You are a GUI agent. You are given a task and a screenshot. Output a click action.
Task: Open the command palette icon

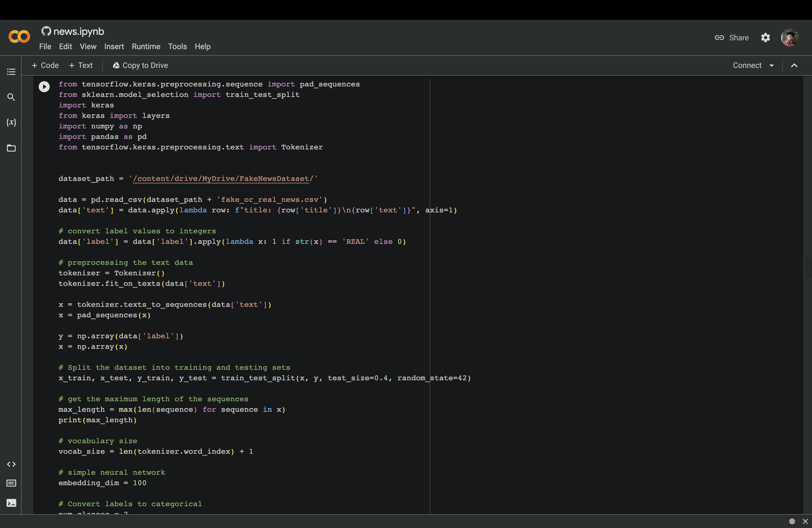11,483
